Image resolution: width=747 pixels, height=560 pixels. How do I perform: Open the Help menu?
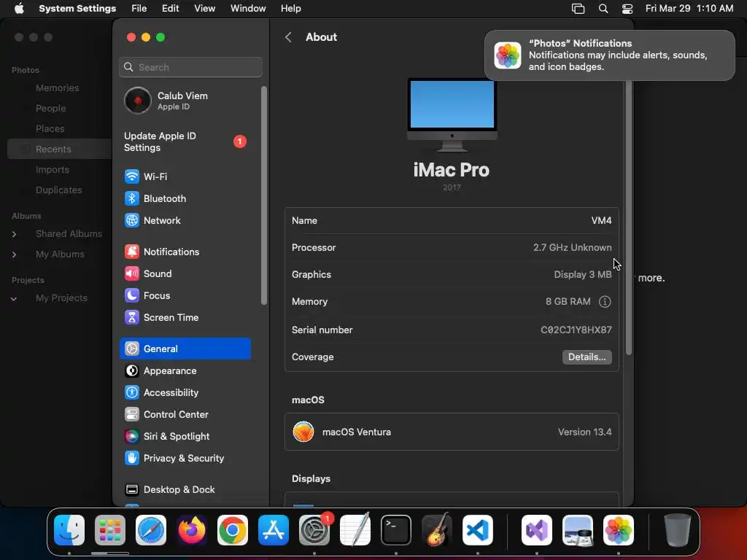point(290,9)
